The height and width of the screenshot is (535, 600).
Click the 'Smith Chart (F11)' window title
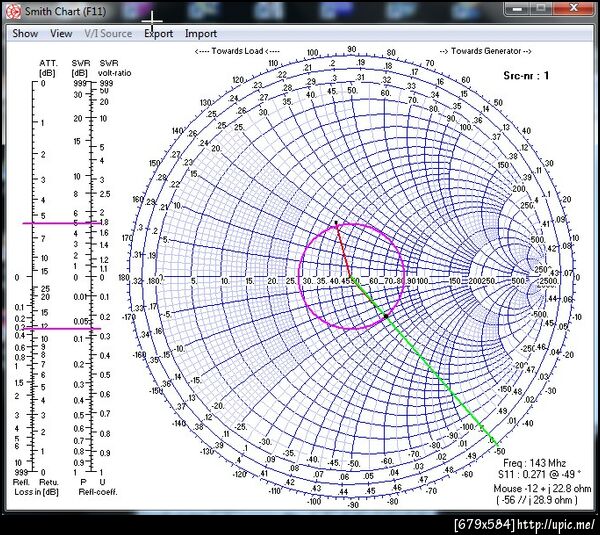click(x=65, y=11)
